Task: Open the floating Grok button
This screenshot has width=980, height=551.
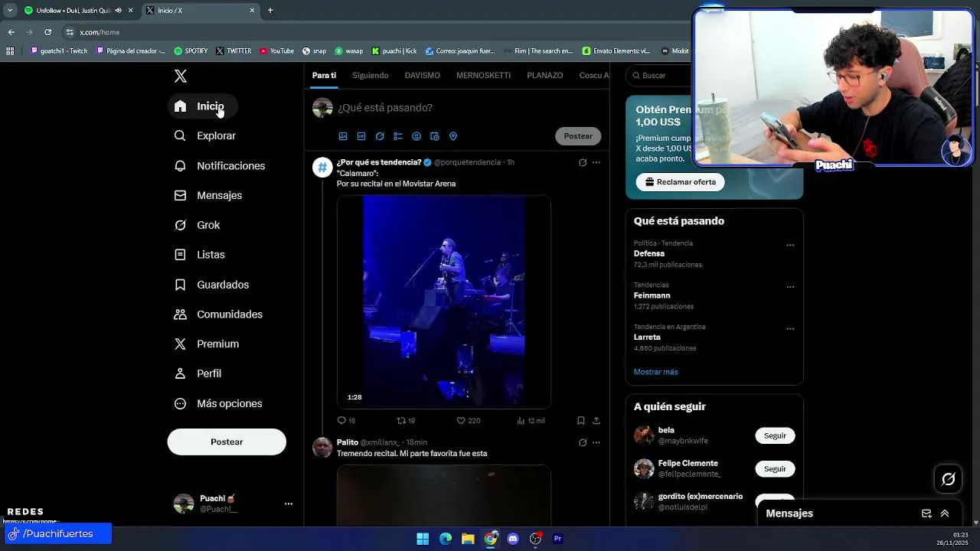Action: 949,479
